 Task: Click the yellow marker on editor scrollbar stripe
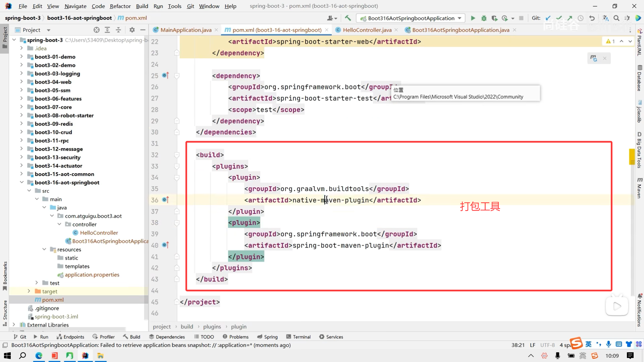632,157
